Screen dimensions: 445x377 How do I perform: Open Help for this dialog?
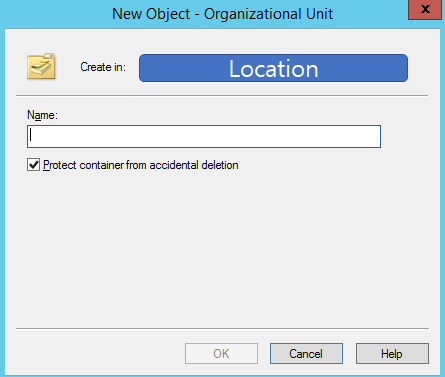point(392,353)
